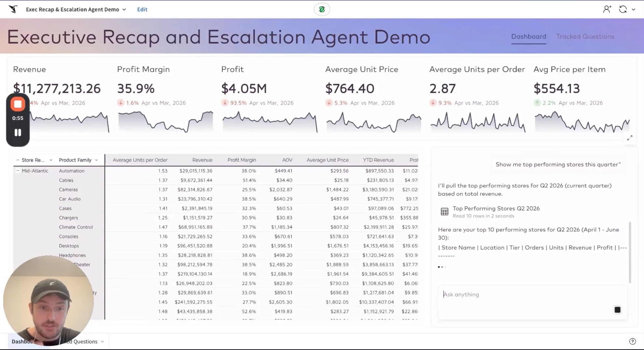Image resolution: width=644 pixels, height=350 pixels.
Task: Click the Sigma bird logo icon
Action: [x=13, y=9]
